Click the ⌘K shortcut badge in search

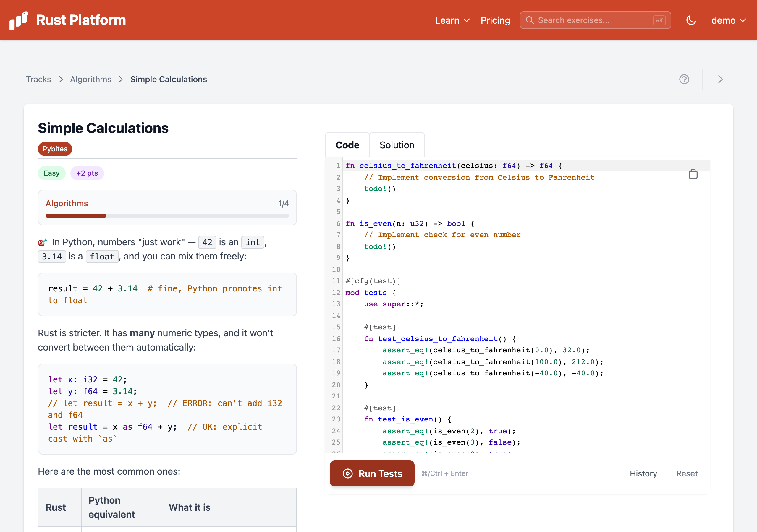(659, 20)
